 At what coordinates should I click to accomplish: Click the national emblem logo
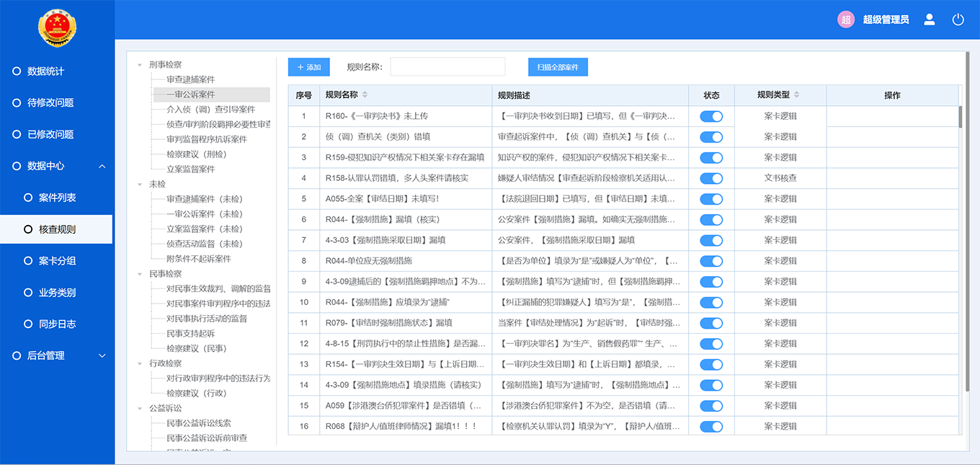pos(57,27)
